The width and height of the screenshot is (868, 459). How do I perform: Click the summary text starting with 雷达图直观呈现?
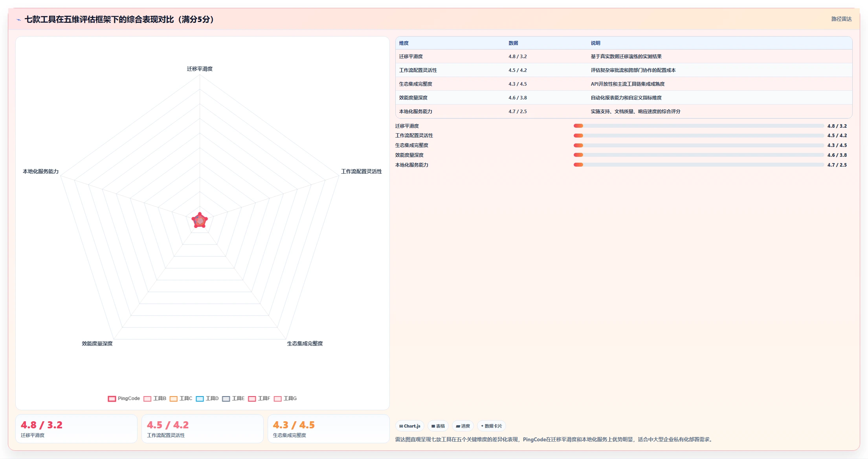point(554,439)
